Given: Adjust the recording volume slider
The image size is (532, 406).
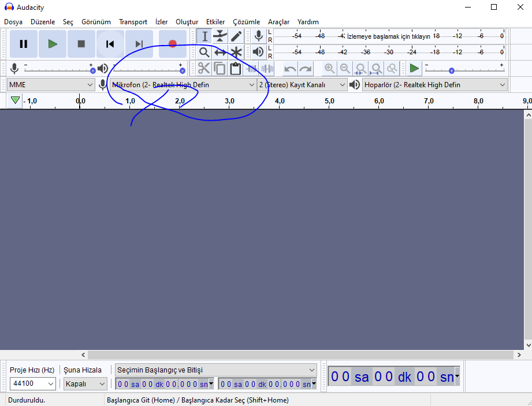Looking at the screenshot, I should point(58,70).
